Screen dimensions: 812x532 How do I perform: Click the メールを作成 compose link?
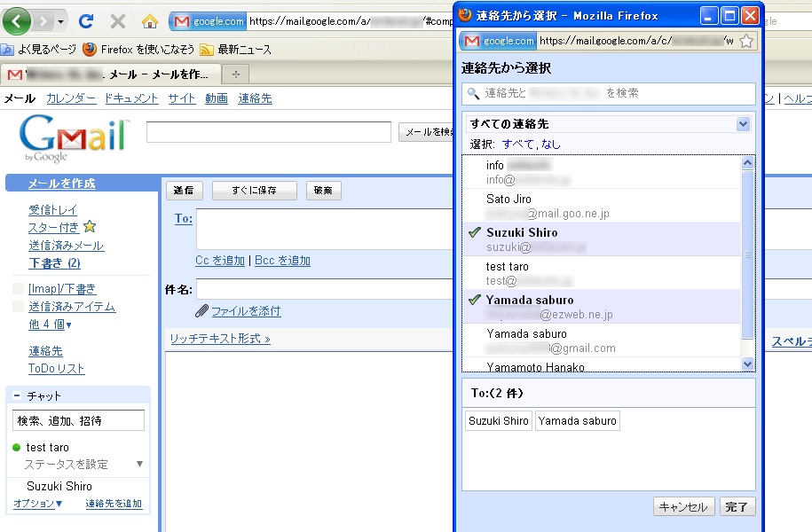tap(61, 184)
